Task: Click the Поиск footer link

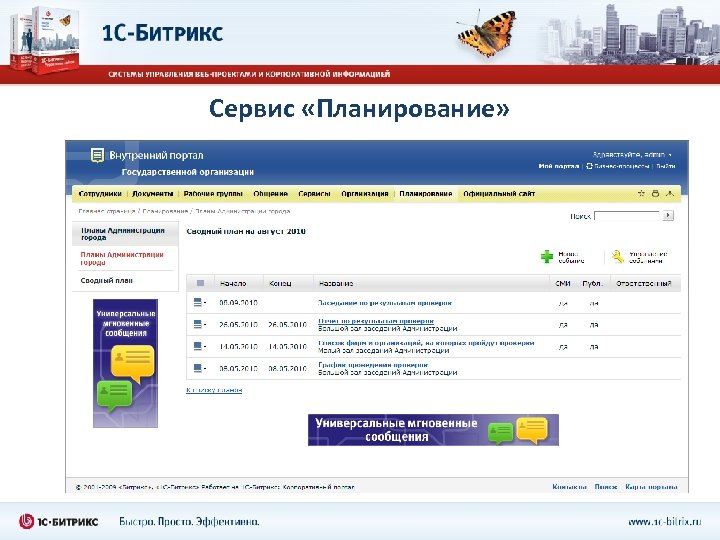Action: pyautogui.click(x=606, y=487)
